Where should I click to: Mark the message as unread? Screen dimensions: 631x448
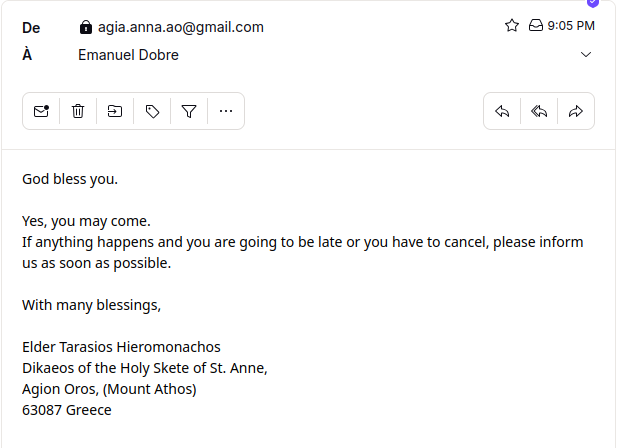(41, 111)
